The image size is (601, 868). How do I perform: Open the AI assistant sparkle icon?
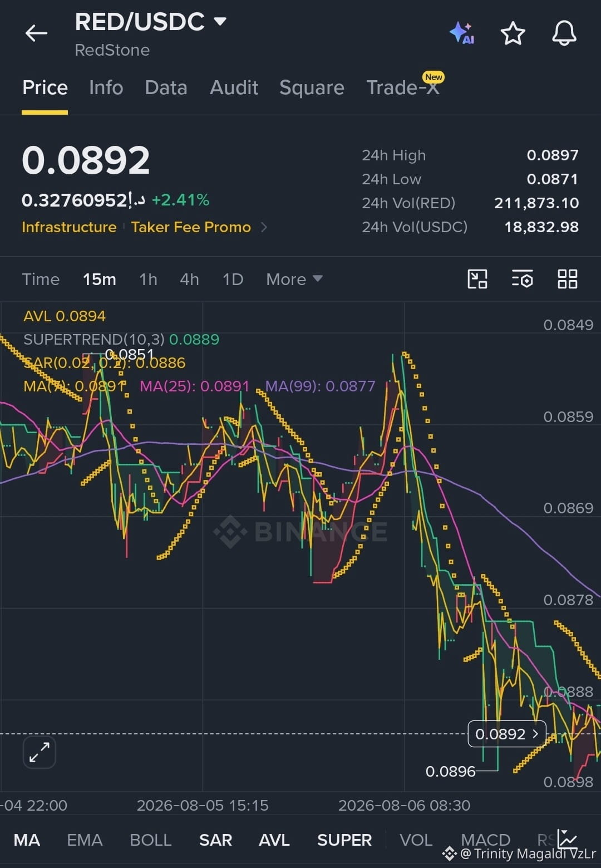pyautogui.click(x=462, y=33)
